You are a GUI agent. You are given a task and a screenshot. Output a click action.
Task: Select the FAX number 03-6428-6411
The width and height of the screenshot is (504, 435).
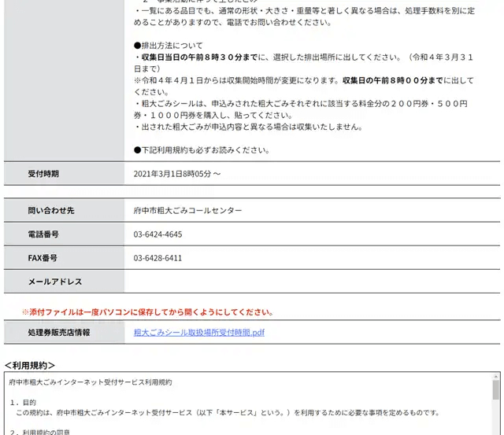point(157,258)
